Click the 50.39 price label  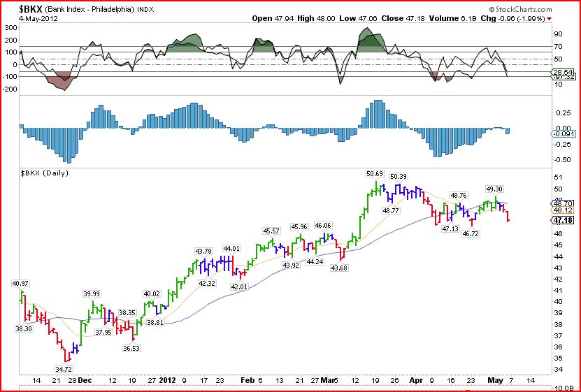(399, 177)
